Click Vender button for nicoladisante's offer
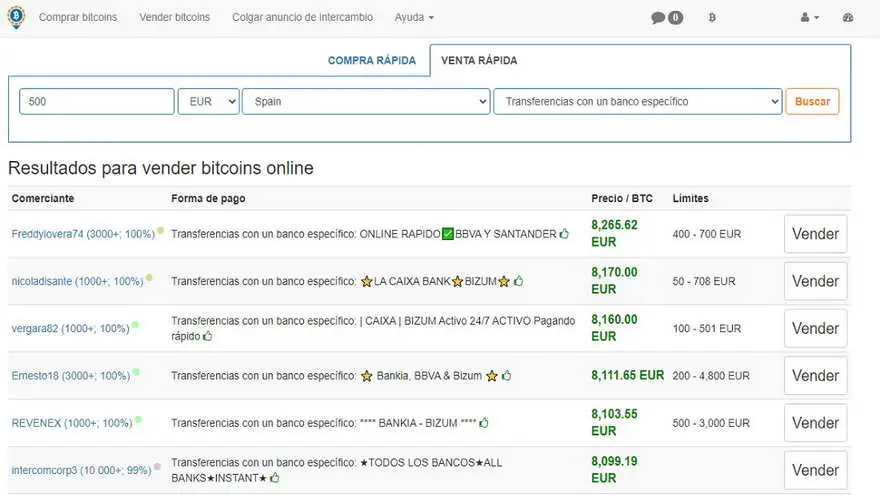 pyautogui.click(x=815, y=281)
